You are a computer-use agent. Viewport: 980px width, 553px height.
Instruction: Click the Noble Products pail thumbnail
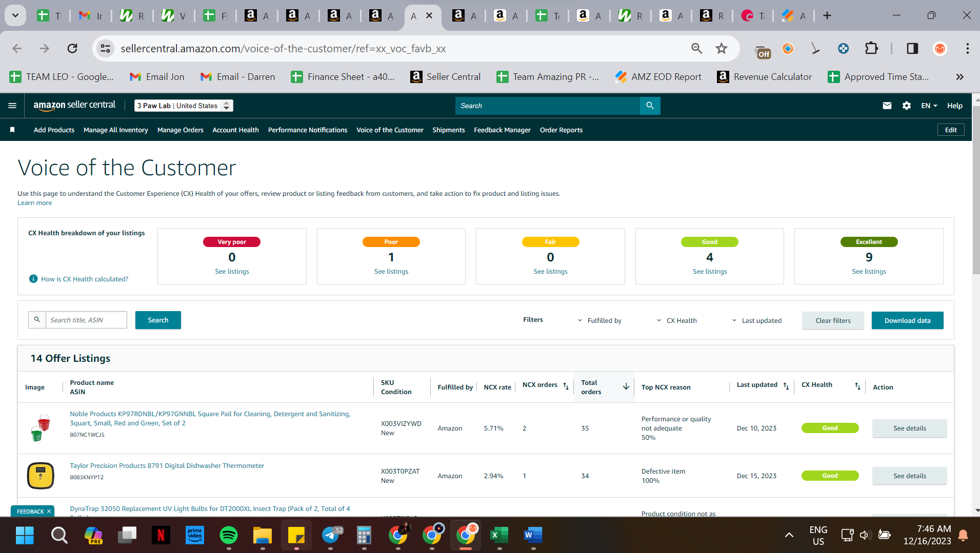pos(41,428)
